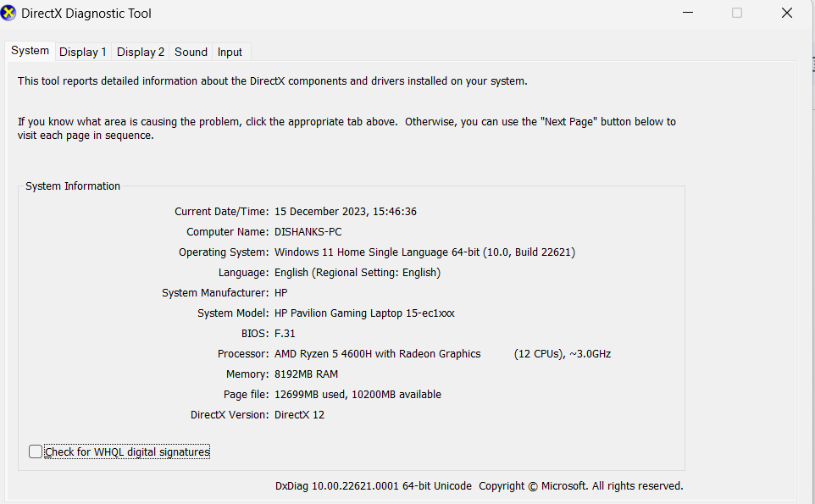Screen dimensions: 815x504
Task: Click the System Information group label
Action: pyautogui.click(x=72, y=186)
